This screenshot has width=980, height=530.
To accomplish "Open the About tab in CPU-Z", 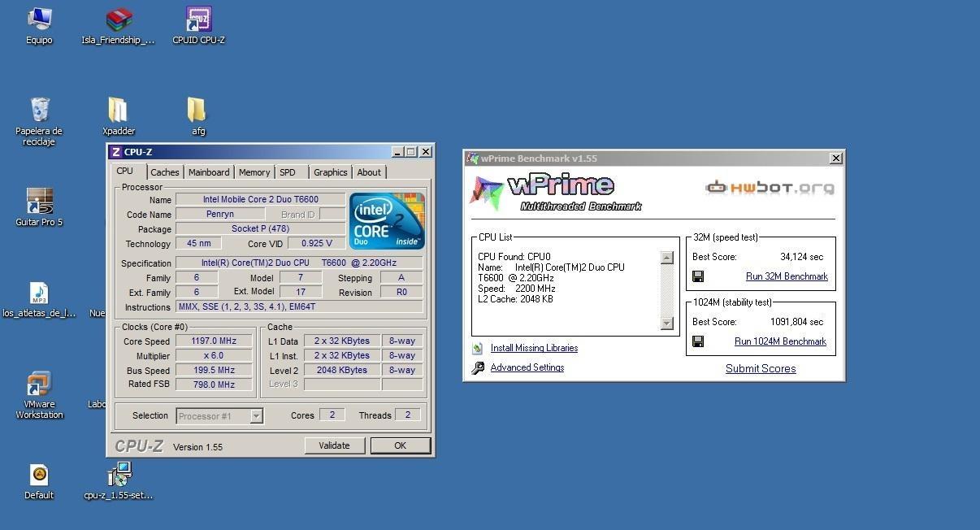I will pos(369,172).
